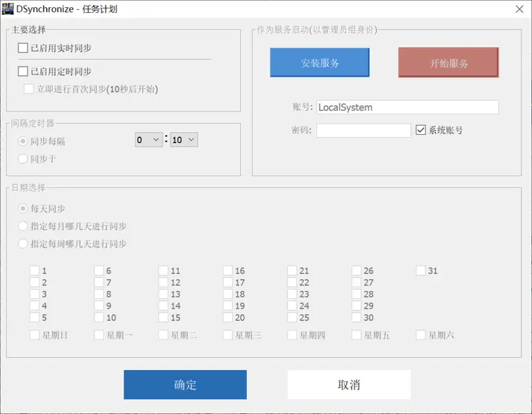This screenshot has width=532, height=414.
Task: Enable the 已启用定时同步 checkbox
Action: (23, 72)
